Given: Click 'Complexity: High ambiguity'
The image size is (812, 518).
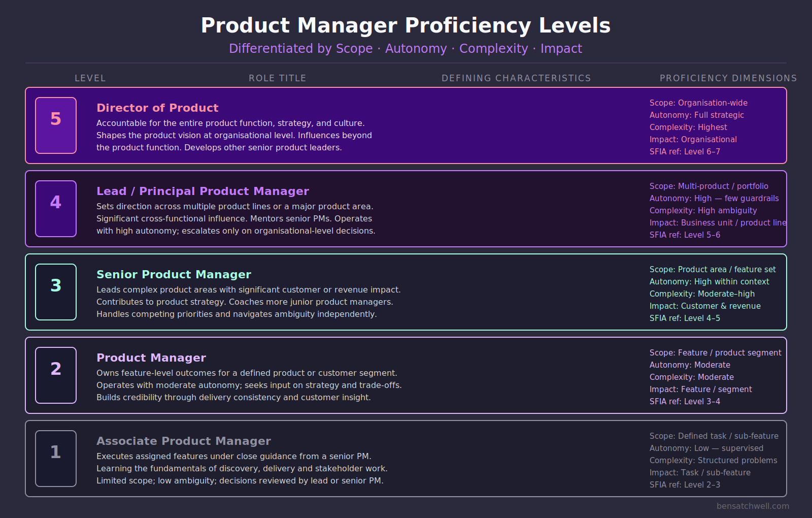Looking at the screenshot, I should [x=703, y=211].
